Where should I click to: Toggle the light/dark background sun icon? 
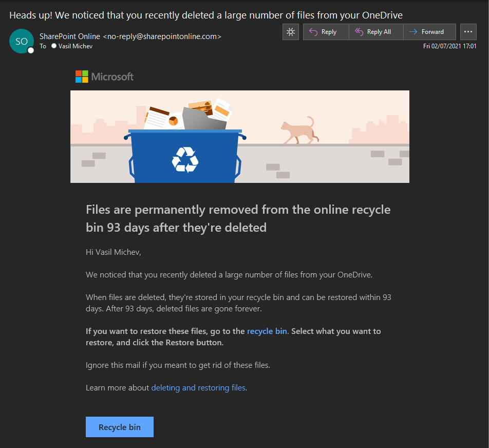pyautogui.click(x=291, y=32)
